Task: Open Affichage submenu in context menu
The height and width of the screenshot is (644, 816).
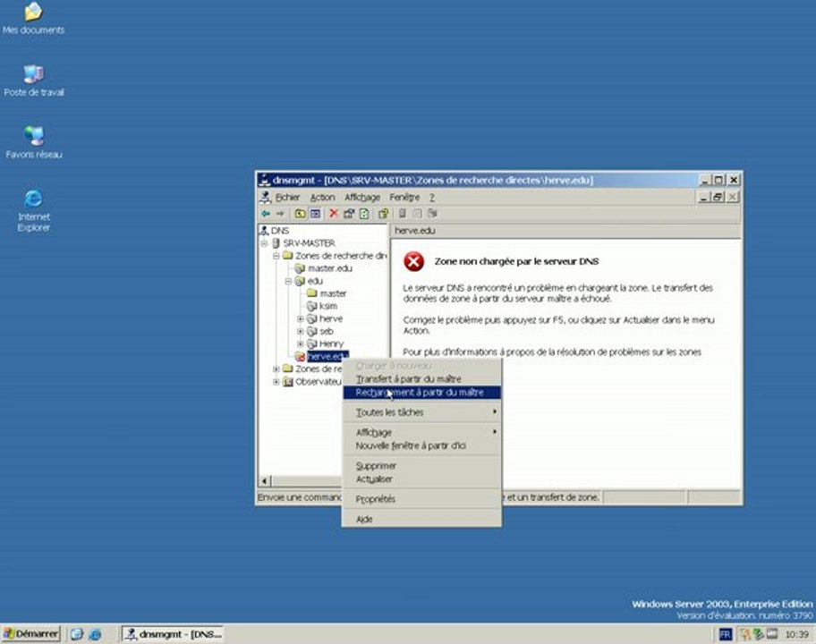Action: 421,432
